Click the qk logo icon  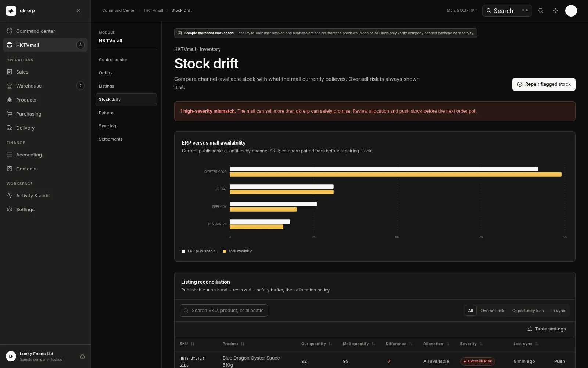tap(11, 11)
